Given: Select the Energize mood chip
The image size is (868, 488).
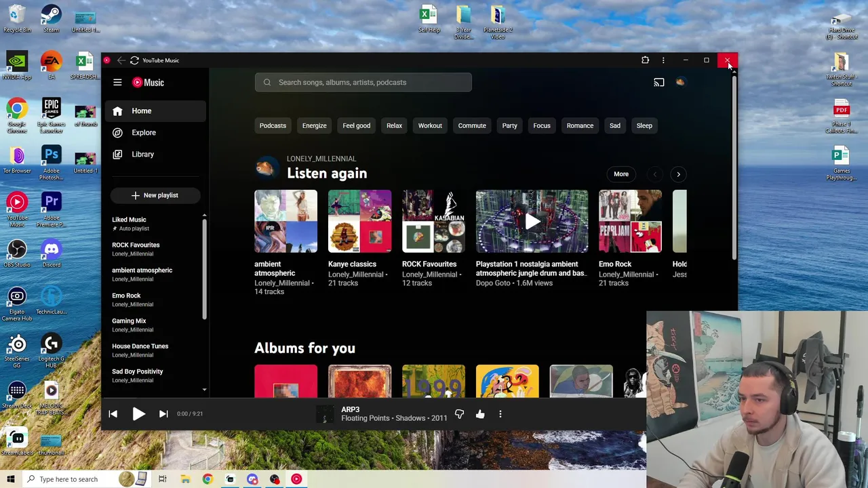Looking at the screenshot, I should click(x=314, y=125).
